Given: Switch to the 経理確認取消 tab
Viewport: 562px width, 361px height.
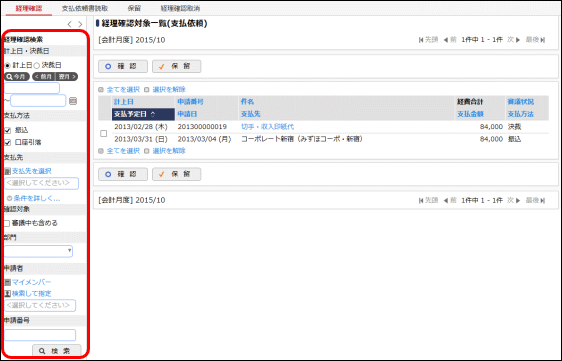Looking at the screenshot, I should [180, 8].
